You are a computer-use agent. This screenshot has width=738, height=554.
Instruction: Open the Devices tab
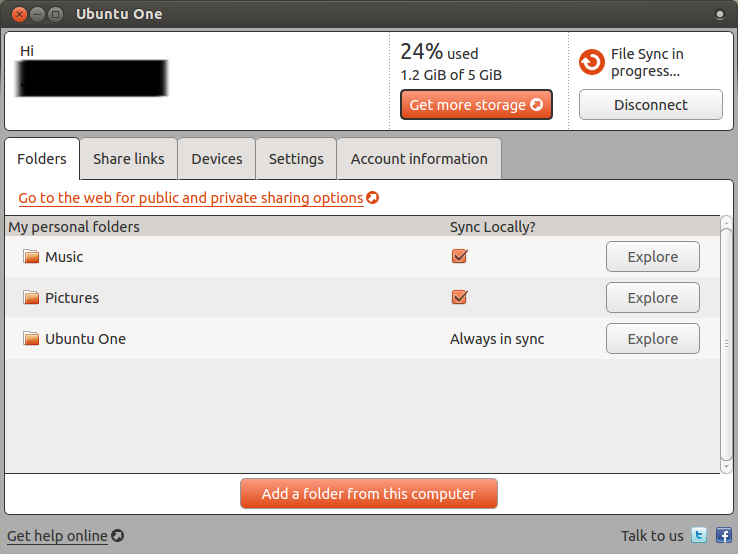coord(217,159)
